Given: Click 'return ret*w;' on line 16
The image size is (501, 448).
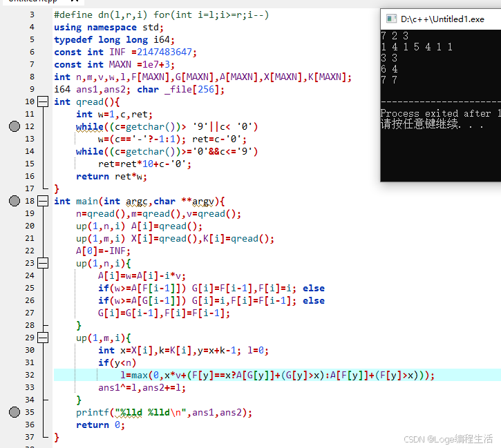Looking at the screenshot, I should click(111, 177).
